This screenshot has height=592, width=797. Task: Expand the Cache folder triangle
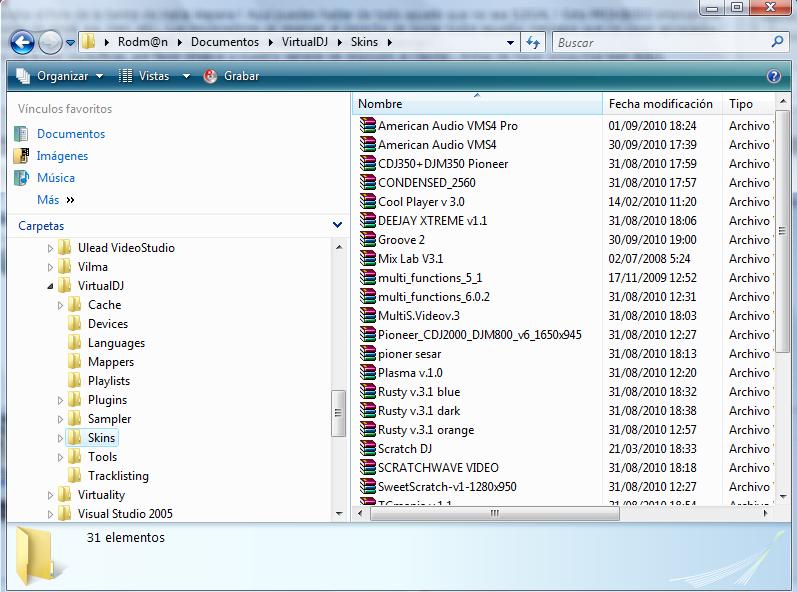pos(60,305)
